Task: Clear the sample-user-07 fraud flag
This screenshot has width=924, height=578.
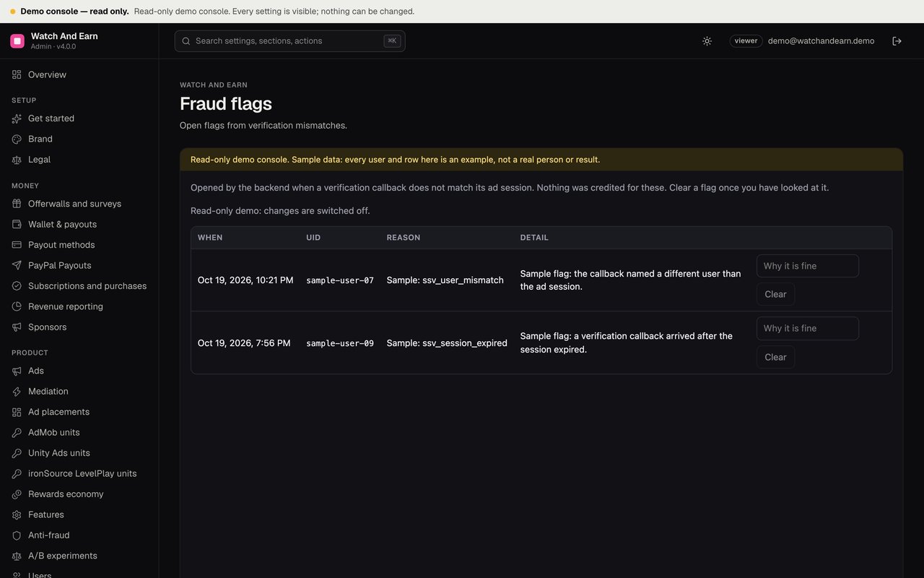Action: 775,294
